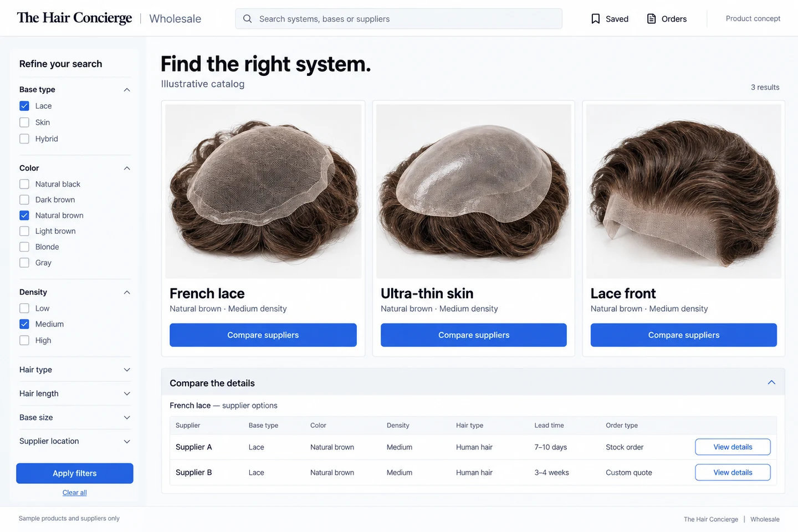Tick the Blonde color checkbox
798x532 pixels.
click(x=24, y=247)
